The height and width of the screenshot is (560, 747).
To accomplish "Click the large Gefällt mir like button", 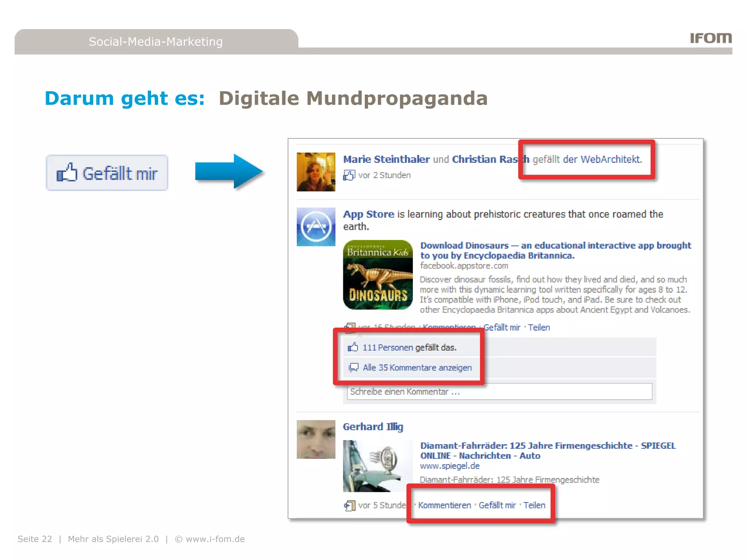I will click(x=107, y=173).
